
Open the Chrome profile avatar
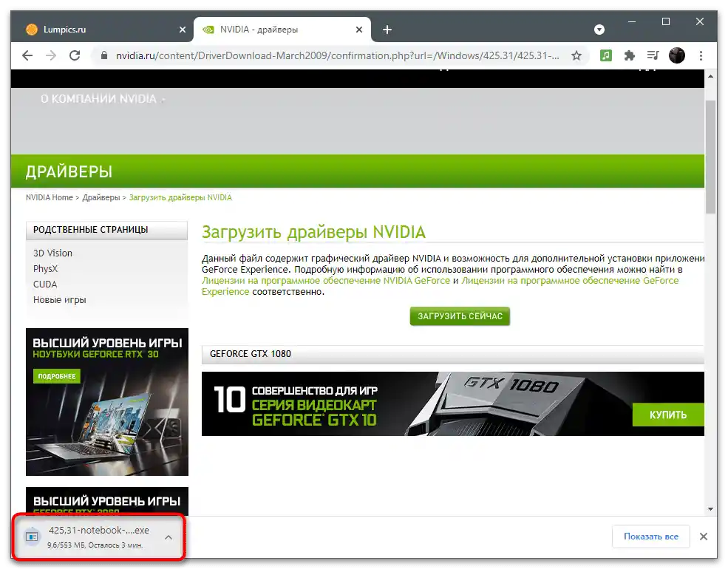[x=677, y=55]
